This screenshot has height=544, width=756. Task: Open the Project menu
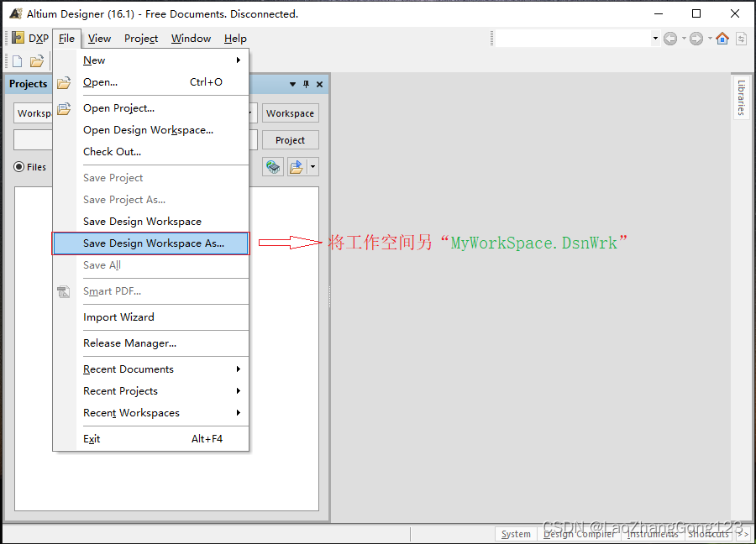(x=141, y=39)
